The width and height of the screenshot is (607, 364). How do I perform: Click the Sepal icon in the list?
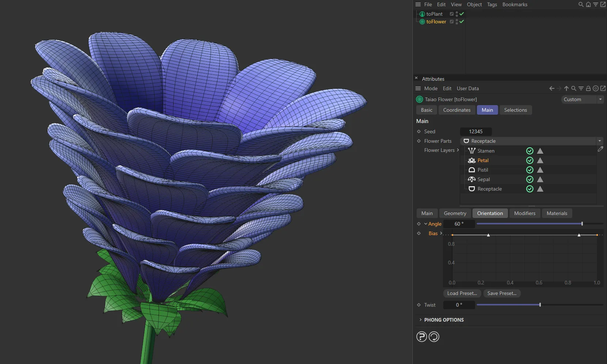tap(471, 179)
